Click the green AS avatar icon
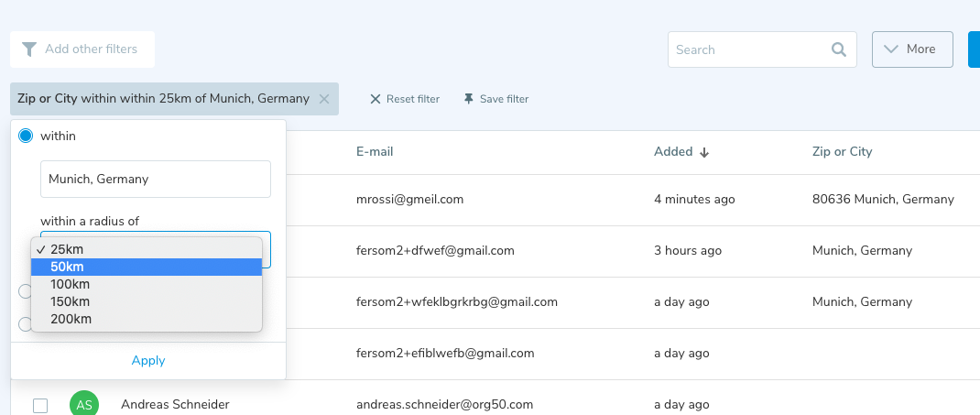The image size is (980, 415). pos(84,404)
